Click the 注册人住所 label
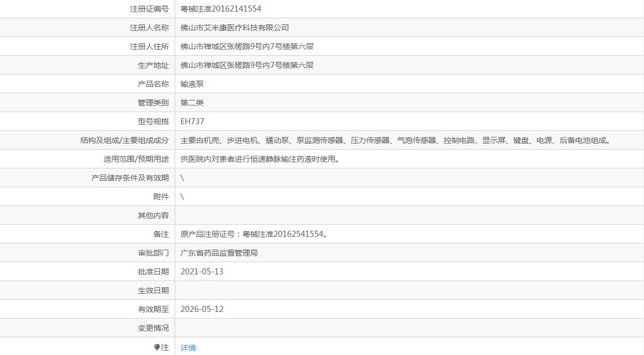The width and height of the screenshot is (644, 355). [149, 46]
